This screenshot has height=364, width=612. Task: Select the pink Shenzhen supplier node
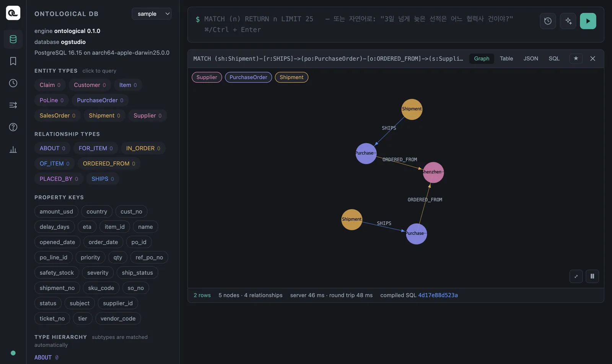pos(433,172)
